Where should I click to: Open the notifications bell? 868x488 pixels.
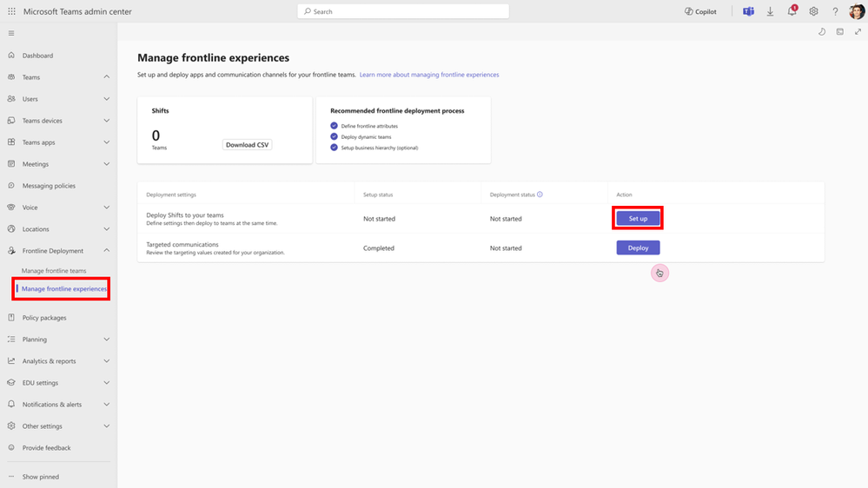(792, 11)
